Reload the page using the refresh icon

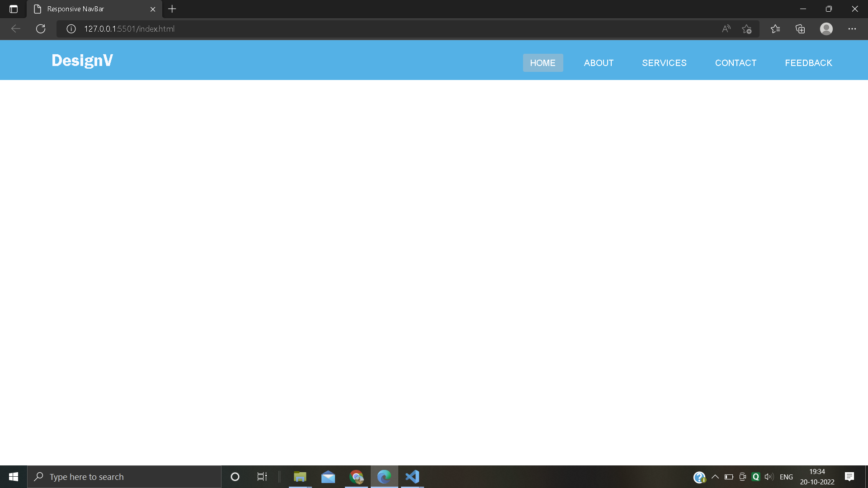pyautogui.click(x=41, y=28)
